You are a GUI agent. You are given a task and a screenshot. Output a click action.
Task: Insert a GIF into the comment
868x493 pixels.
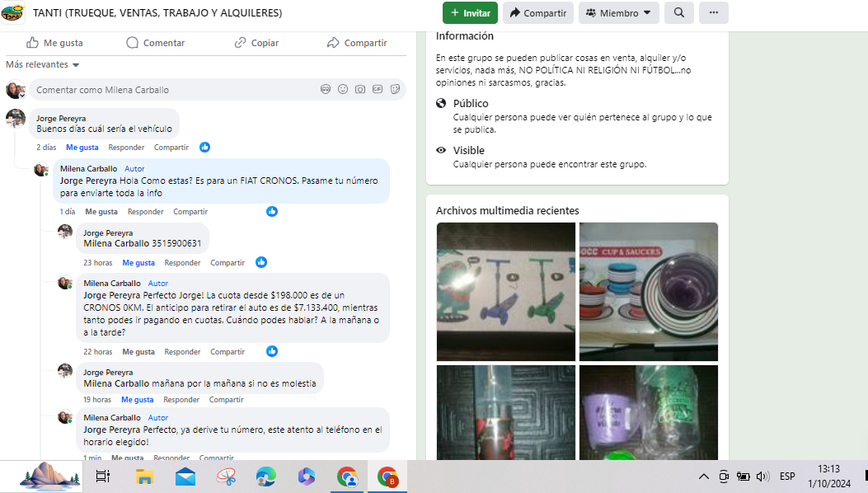click(378, 89)
